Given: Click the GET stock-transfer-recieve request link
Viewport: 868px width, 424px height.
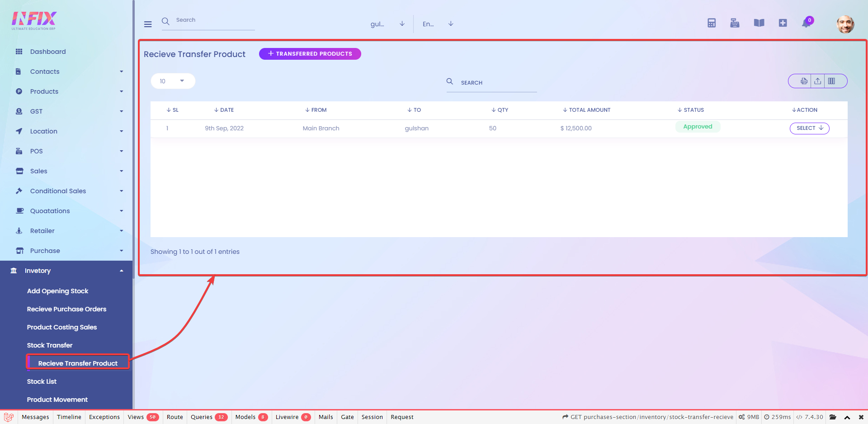Looking at the screenshot, I should click(x=648, y=417).
